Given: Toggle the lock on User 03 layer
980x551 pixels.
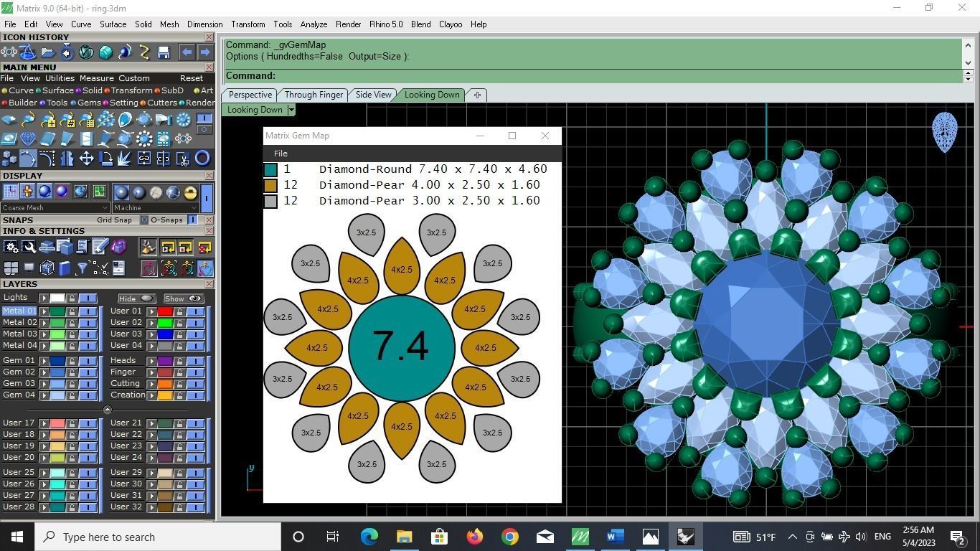Looking at the screenshot, I should coord(179,334).
